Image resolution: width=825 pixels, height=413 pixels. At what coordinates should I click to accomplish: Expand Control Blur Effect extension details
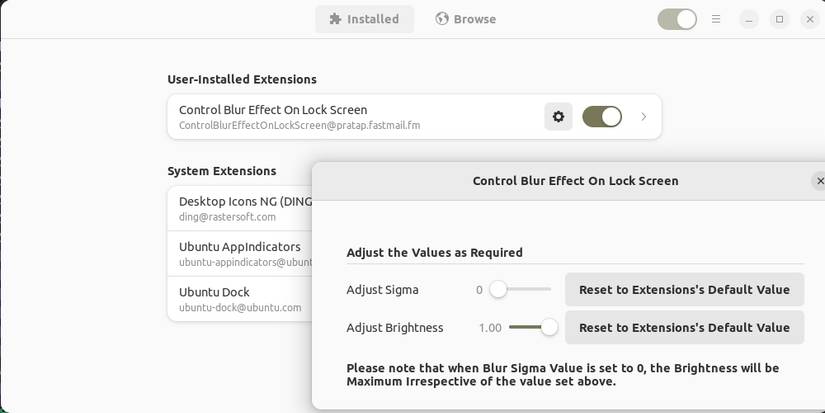643,117
